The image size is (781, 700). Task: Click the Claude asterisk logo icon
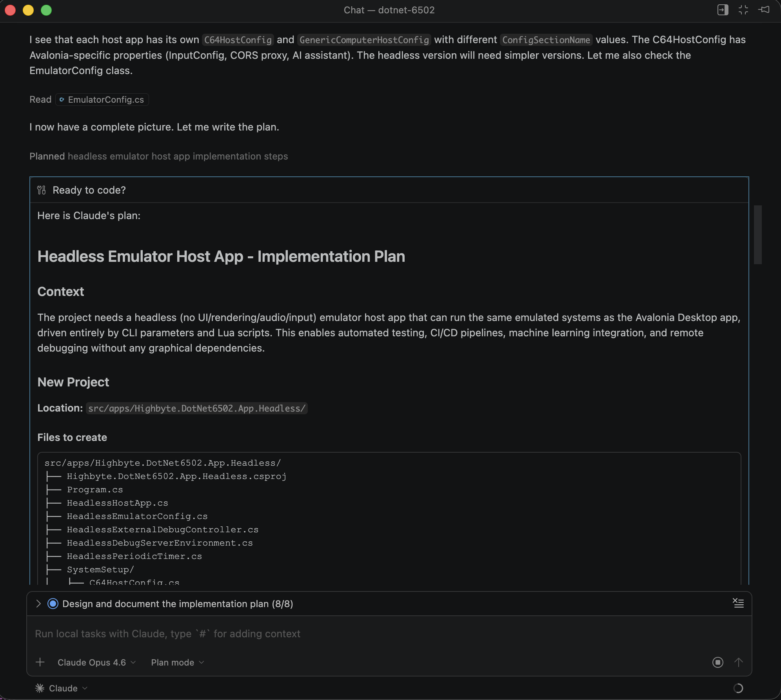click(x=40, y=688)
